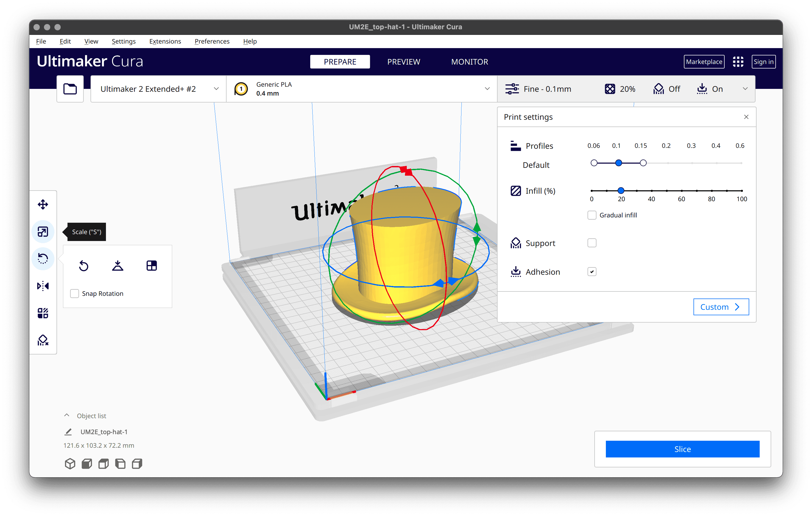The image size is (812, 516).
Task: Open the application switcher grid icon
Action: pos(738,62)
